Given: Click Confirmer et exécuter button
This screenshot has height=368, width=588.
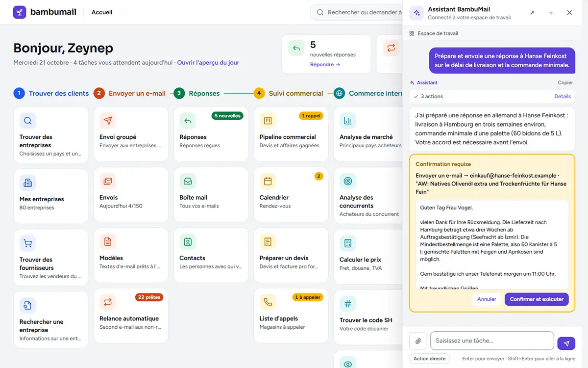Looking at the screenshot, I should (x=537, y=299).
